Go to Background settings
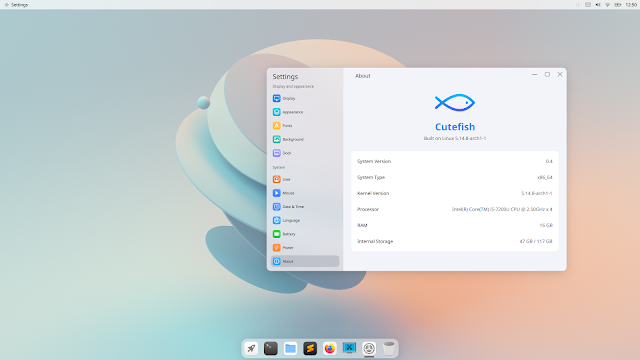This screenshot has width=640, height=360. [304, 139]
